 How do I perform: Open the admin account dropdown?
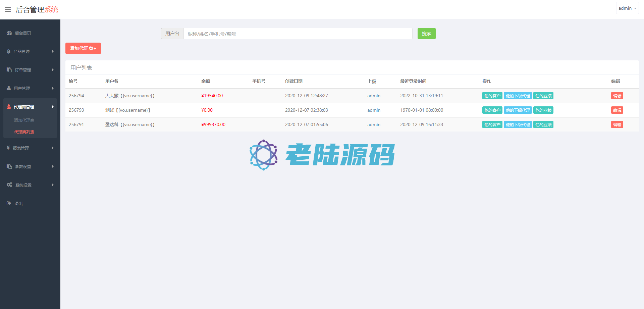tap(627, 8)
